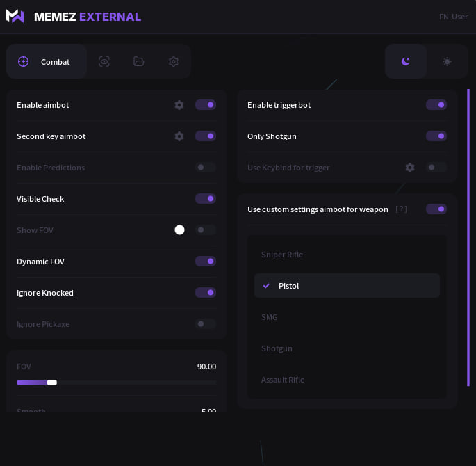Switch to dark theme via moon icon
This screenshot has width=476, height=466.
click(x=406, y=61)
